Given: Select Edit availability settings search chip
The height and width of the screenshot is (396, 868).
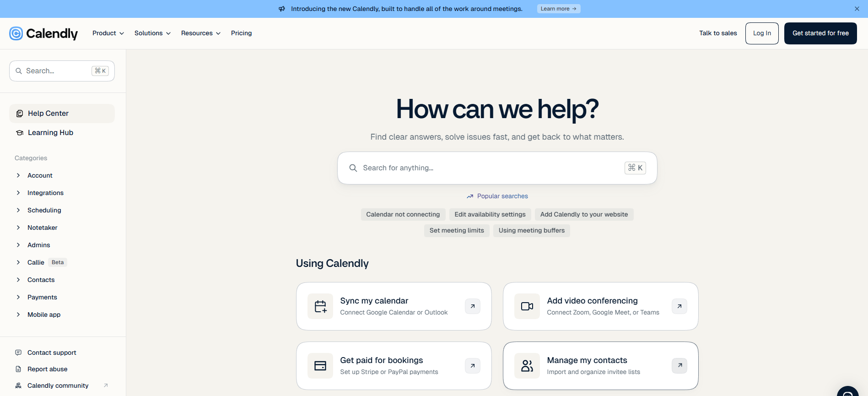Looking at the screenshot, I should (490, 214).
